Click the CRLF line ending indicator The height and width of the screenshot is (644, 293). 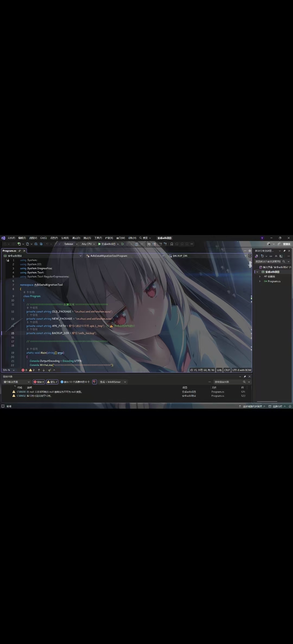[x=227, y=370]
